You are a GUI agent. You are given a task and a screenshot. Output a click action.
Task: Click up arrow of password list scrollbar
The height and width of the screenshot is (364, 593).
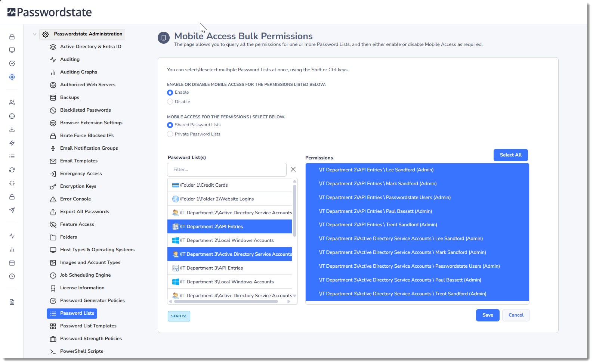(x=294, y=181)
